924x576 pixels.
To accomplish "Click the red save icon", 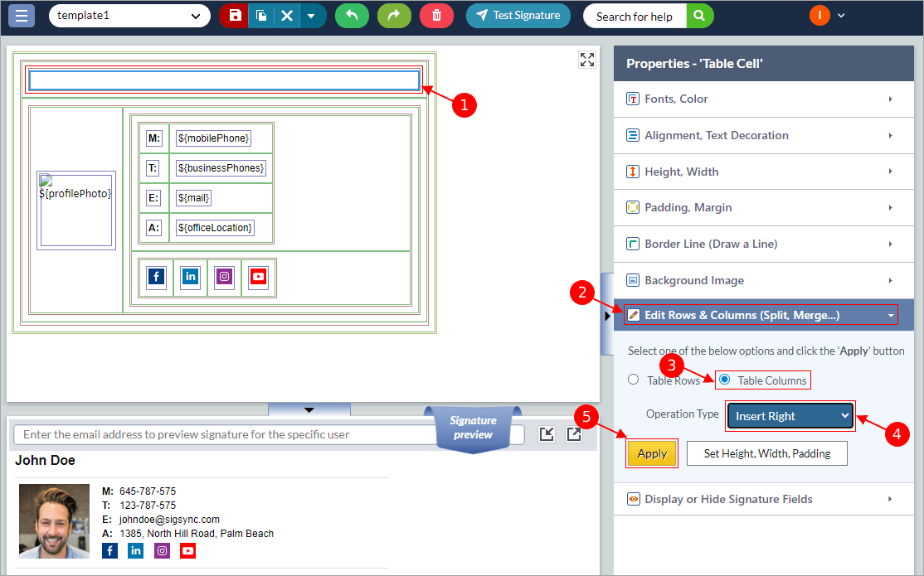I will [x=235, y=16].
